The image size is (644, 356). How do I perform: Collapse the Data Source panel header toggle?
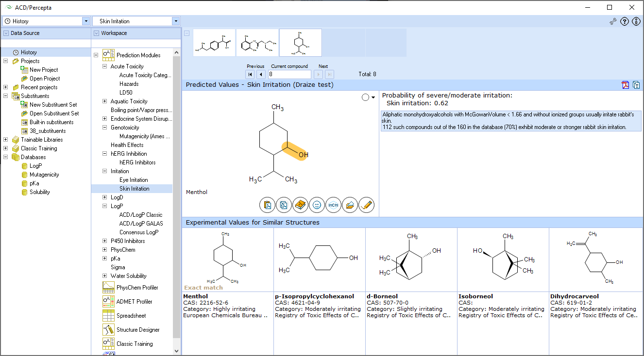4,33
